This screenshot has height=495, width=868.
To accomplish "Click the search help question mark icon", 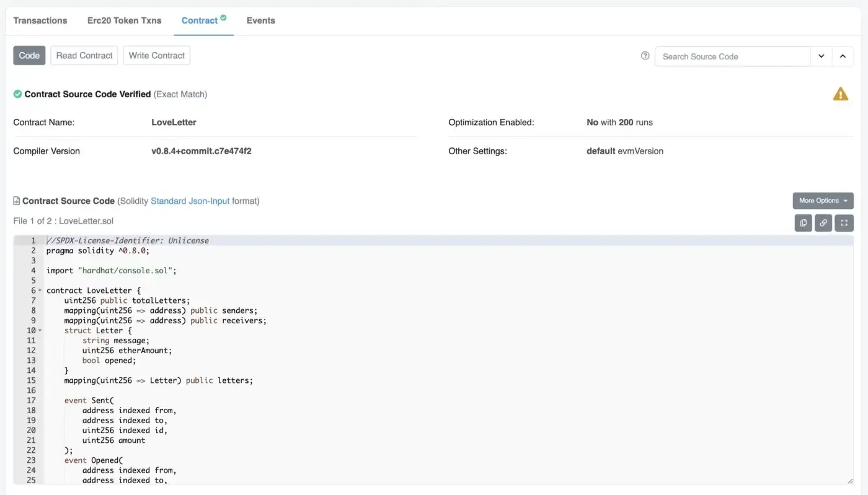I will click(x=645, y=56).
